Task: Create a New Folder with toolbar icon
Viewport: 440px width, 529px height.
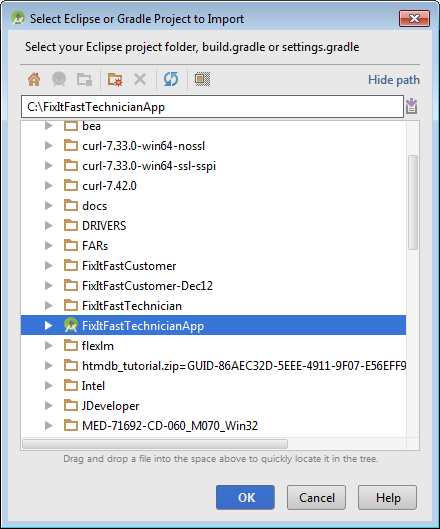Action: (115, 80)
